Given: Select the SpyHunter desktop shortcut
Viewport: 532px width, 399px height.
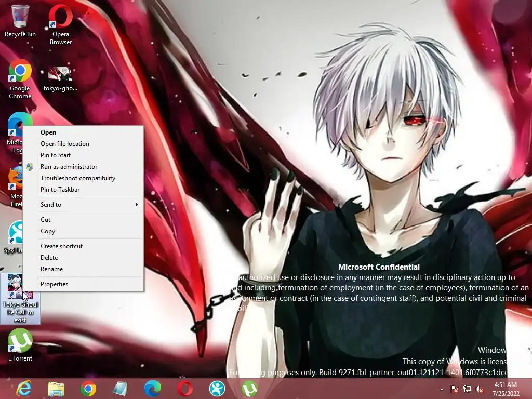Looking at the screenshot, I should coord(14,237).
